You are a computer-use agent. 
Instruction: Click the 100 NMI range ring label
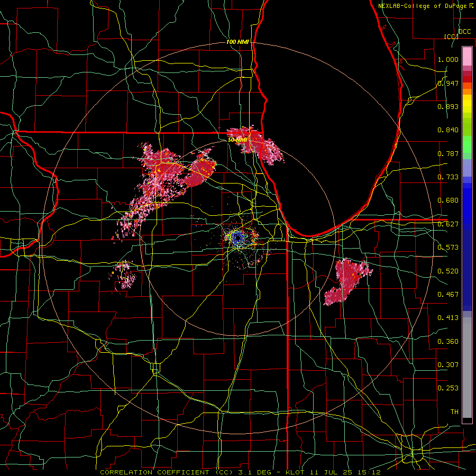[x=237, y=42]
